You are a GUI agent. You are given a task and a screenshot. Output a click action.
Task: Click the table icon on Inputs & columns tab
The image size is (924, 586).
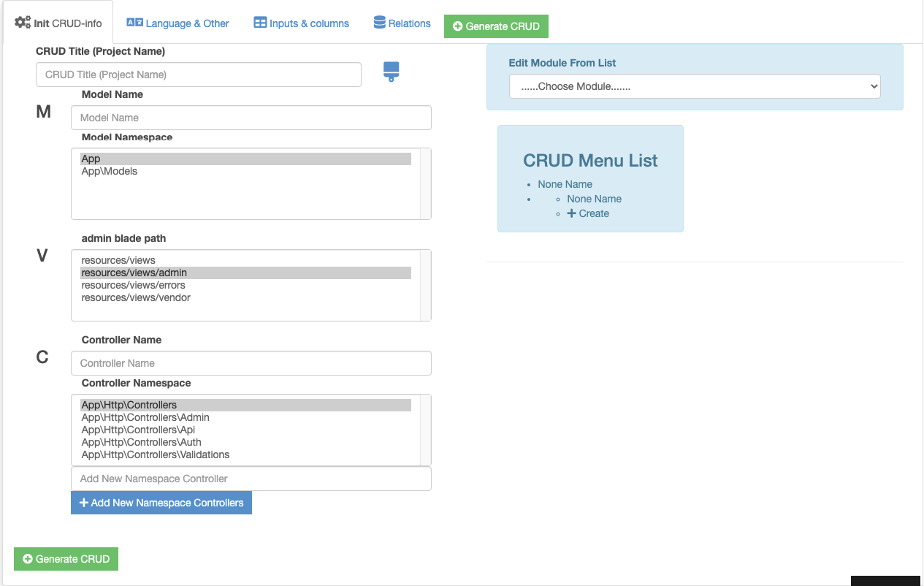pyautogui.click(x=260, y=23)
